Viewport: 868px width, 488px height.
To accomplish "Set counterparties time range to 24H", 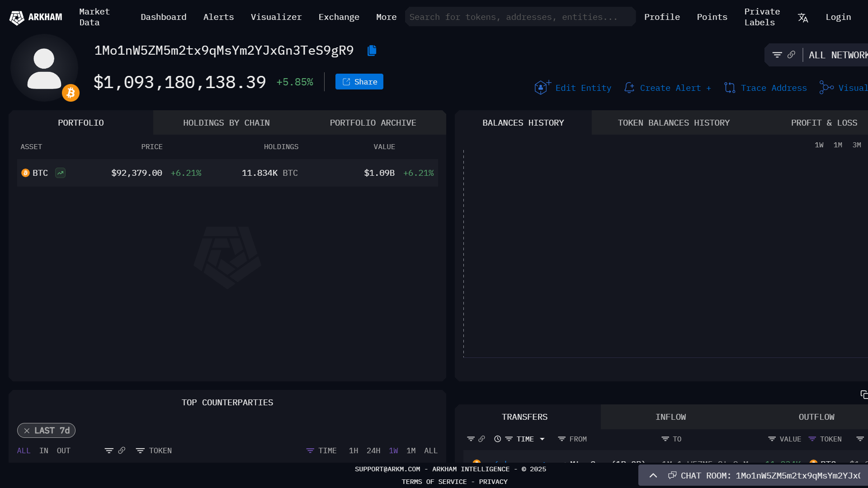I will point(373,450).
